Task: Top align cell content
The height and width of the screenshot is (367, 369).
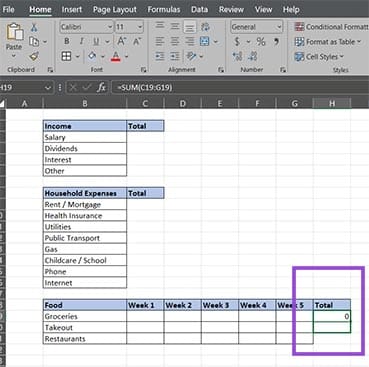Action: point(160,27)
